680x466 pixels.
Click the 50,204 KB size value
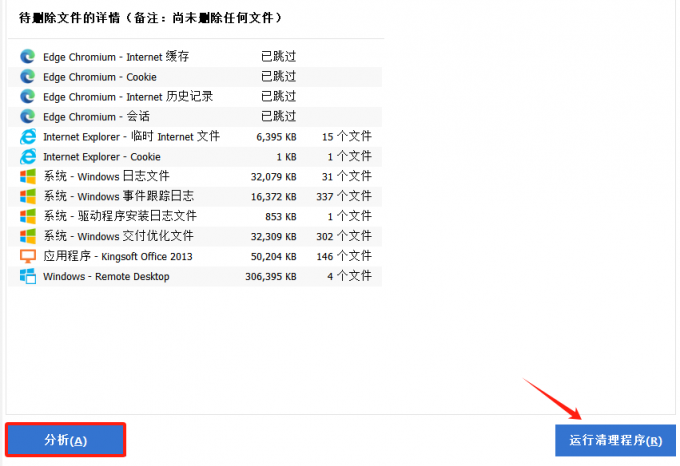pyautogui.click(x=274, y=257)
